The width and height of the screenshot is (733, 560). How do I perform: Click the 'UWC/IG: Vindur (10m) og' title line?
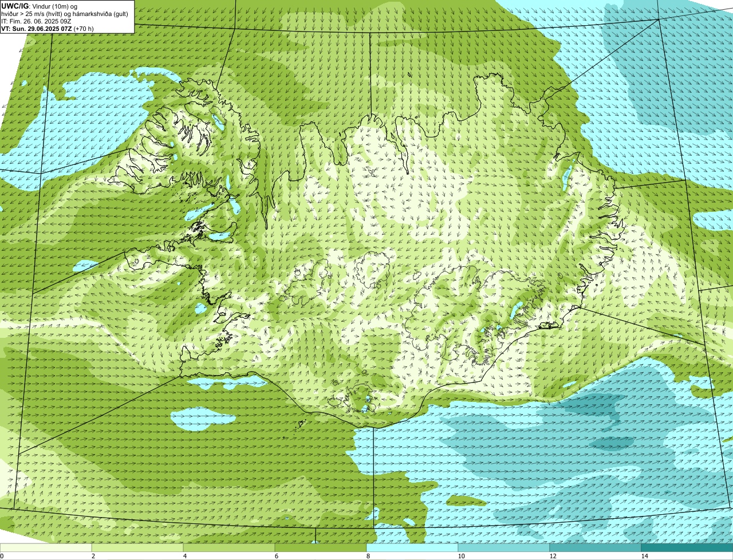point(40,6)
